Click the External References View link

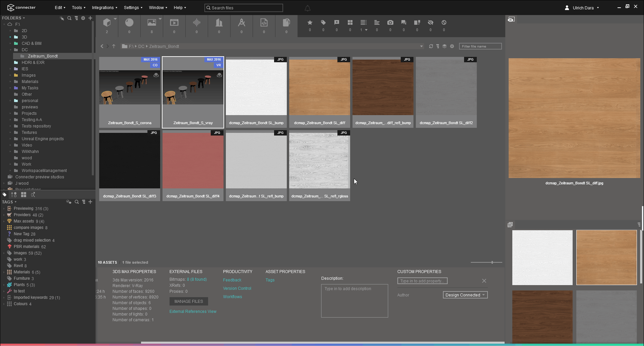[x=193, y=311]
